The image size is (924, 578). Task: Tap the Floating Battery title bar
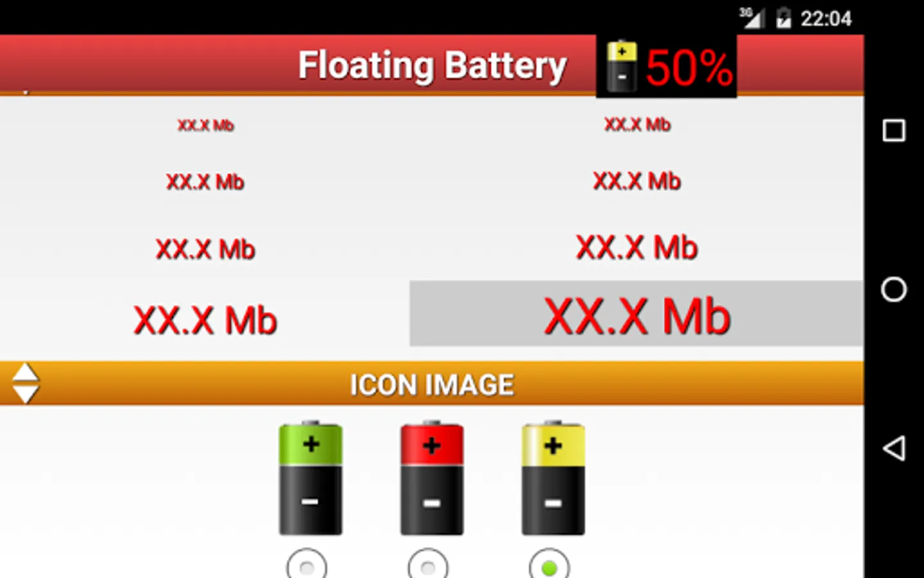coord(432,66)
